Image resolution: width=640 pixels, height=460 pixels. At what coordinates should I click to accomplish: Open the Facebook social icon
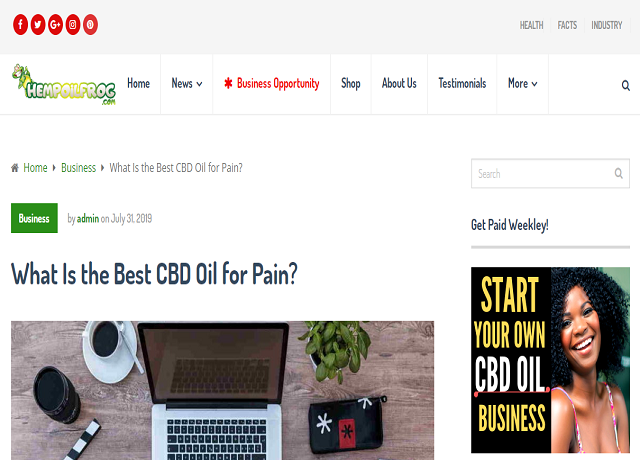pos(20,24)
